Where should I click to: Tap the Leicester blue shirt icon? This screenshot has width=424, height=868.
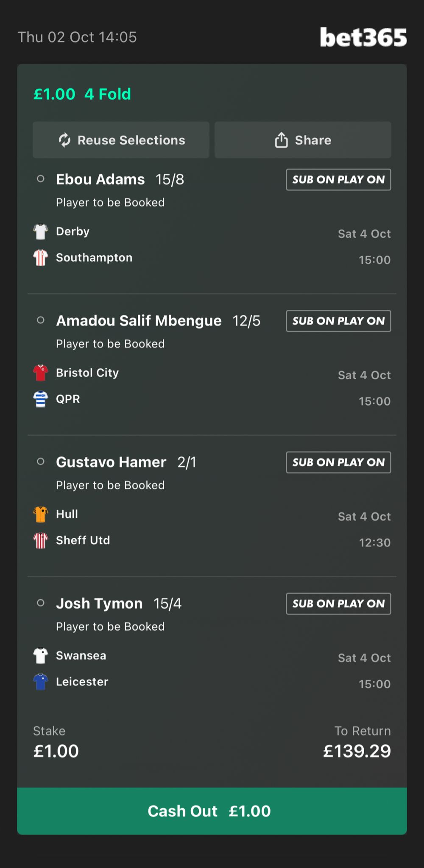41,682
